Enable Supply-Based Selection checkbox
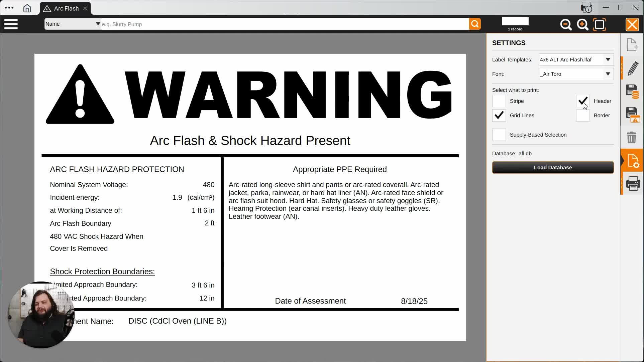 (499, 135)
